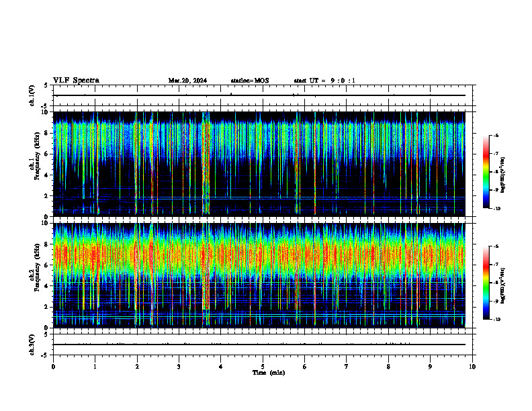Select ch.2 frequency tick label "8"

click(47, 244)
